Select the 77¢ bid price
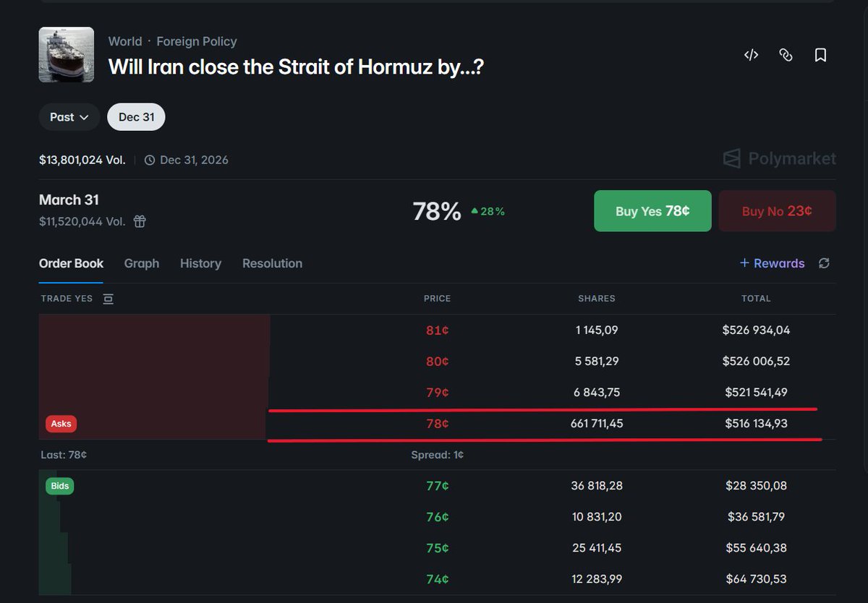Image resolution: width=868 pixels, height=603 pixels. tap(438, 486)
